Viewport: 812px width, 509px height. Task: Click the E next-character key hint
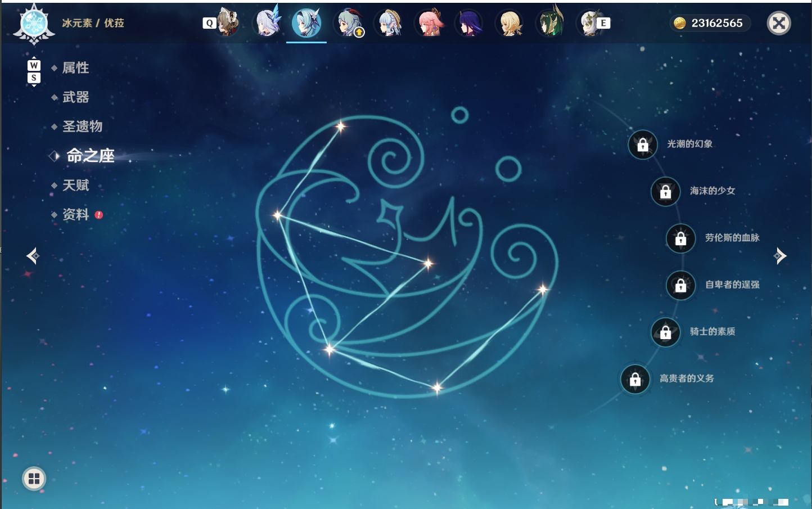(603, 23)
